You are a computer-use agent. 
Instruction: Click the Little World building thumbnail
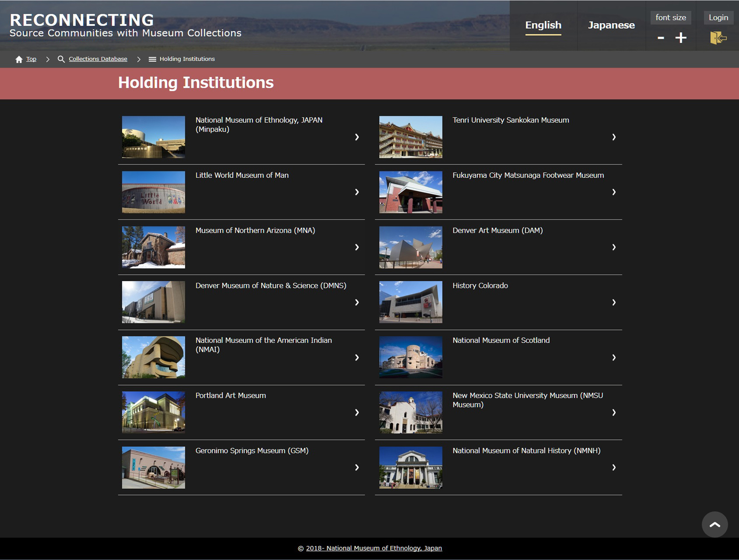(153, 192)
